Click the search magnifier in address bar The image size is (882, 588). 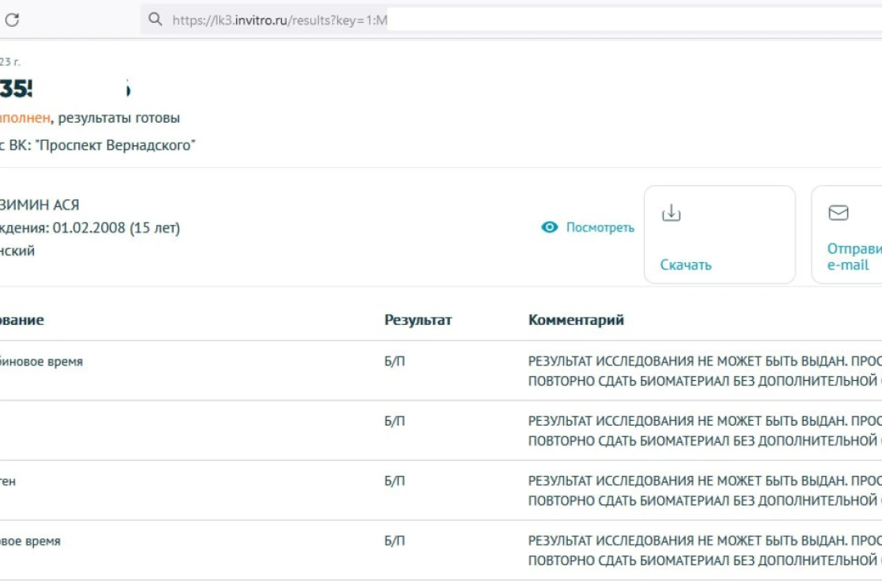tap(156, 20)
